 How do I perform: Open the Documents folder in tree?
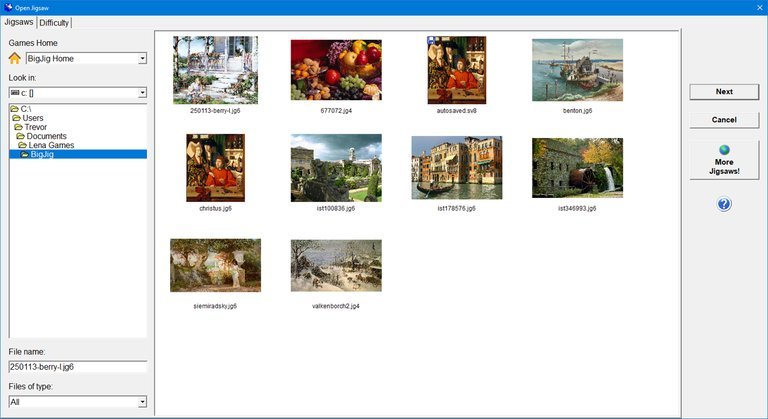[x=46, y=136]
